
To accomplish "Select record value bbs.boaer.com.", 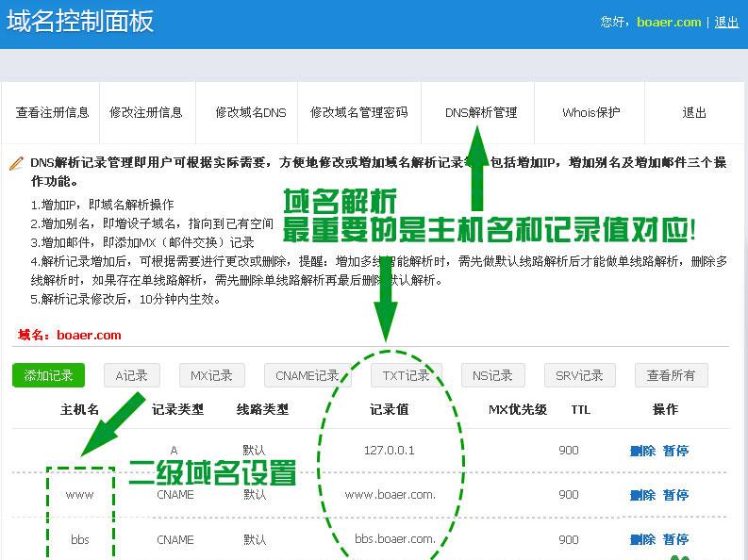I will pos(395,539).
